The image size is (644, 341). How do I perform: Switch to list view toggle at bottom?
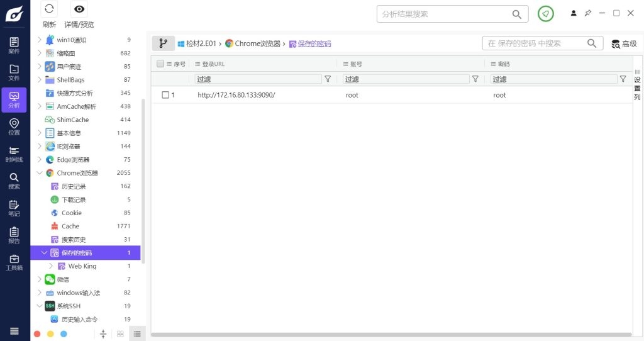pyautogui.click(x=137, y=333)
